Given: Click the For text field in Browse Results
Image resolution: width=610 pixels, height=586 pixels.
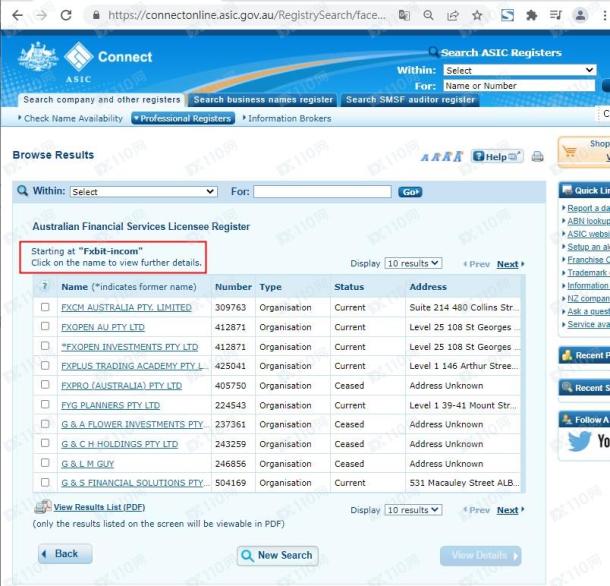Looking at the screenshot, I should (x=322, y=191).
